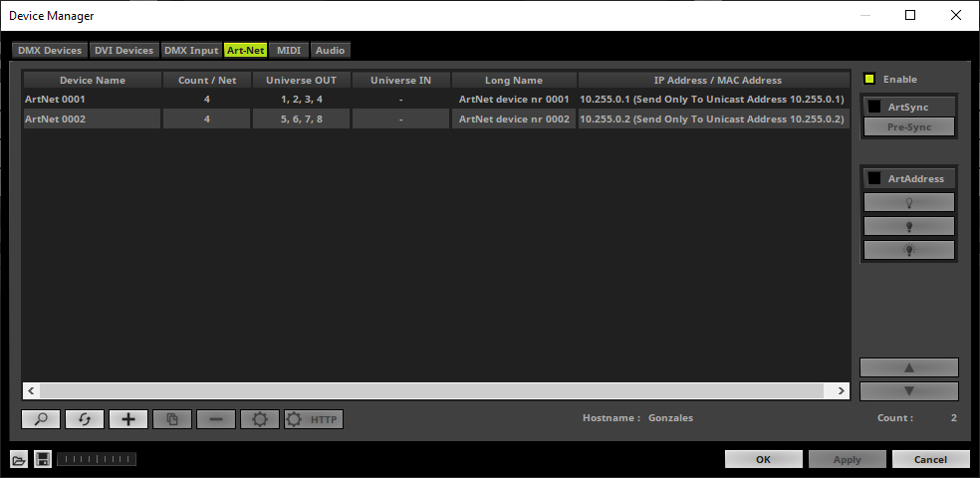This screenshot has width=980, height=478.
Task: Maximize the Device Manager window
Action: point(910,16)
